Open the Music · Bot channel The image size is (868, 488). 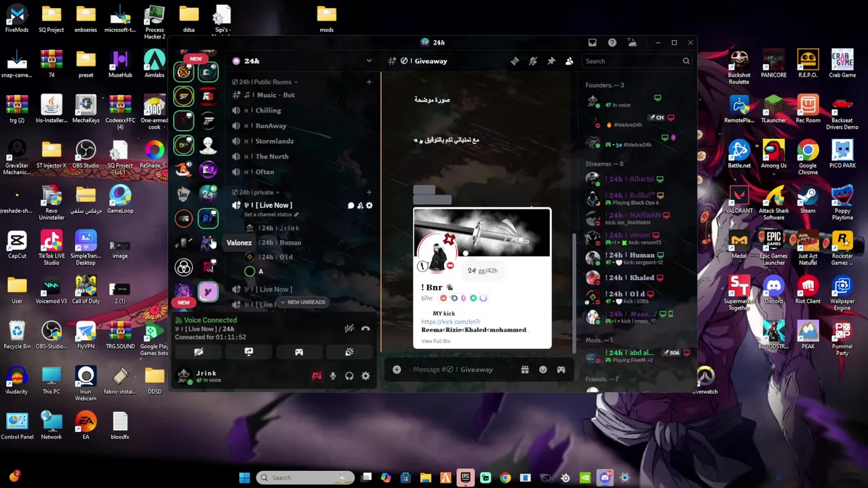(x=304, y=95)
